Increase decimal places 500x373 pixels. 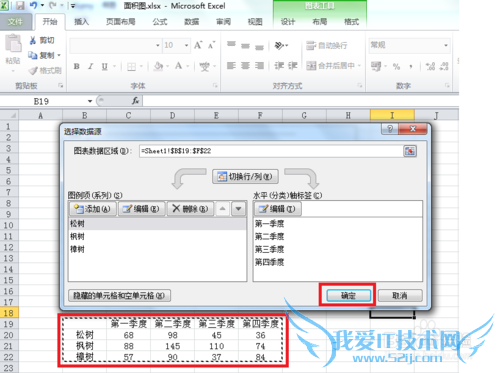(430, 66)
